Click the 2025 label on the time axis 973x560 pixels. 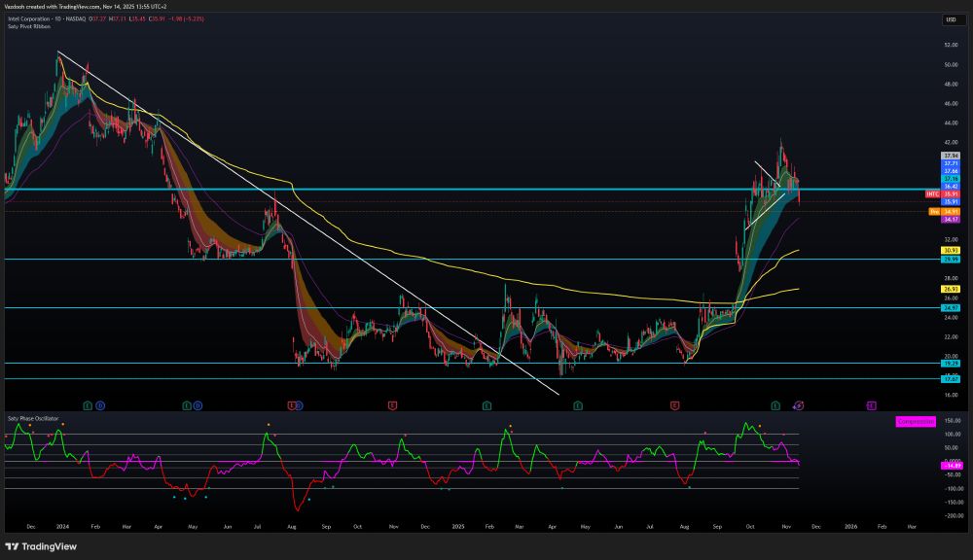pos(458,527)
